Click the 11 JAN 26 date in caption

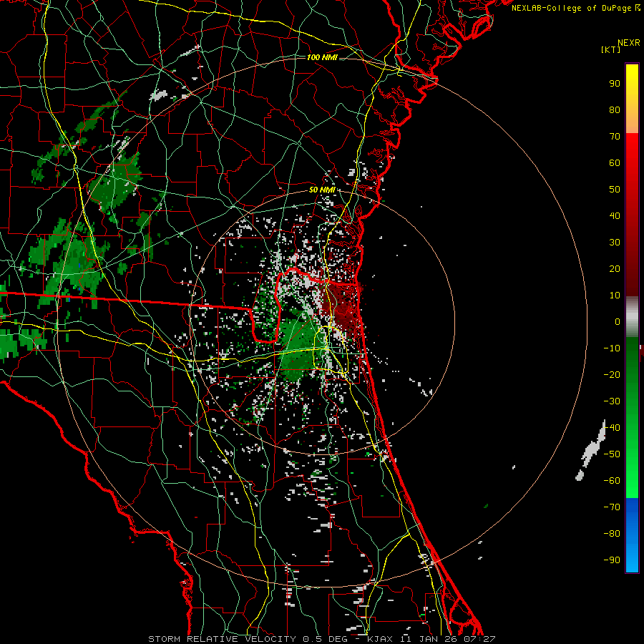(x=428, y=639)
